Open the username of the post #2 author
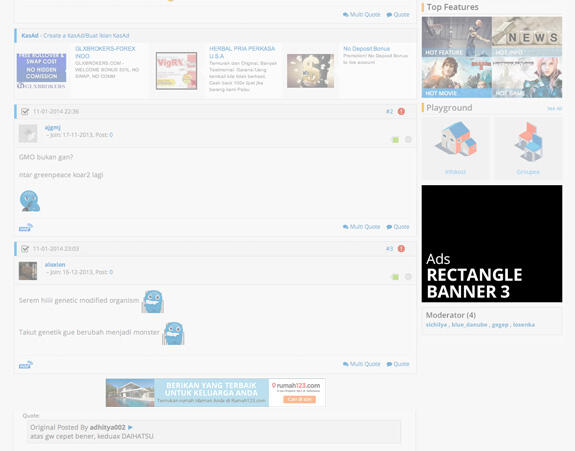This screenshot has width=575, height=451. click(x=52, y=127)
